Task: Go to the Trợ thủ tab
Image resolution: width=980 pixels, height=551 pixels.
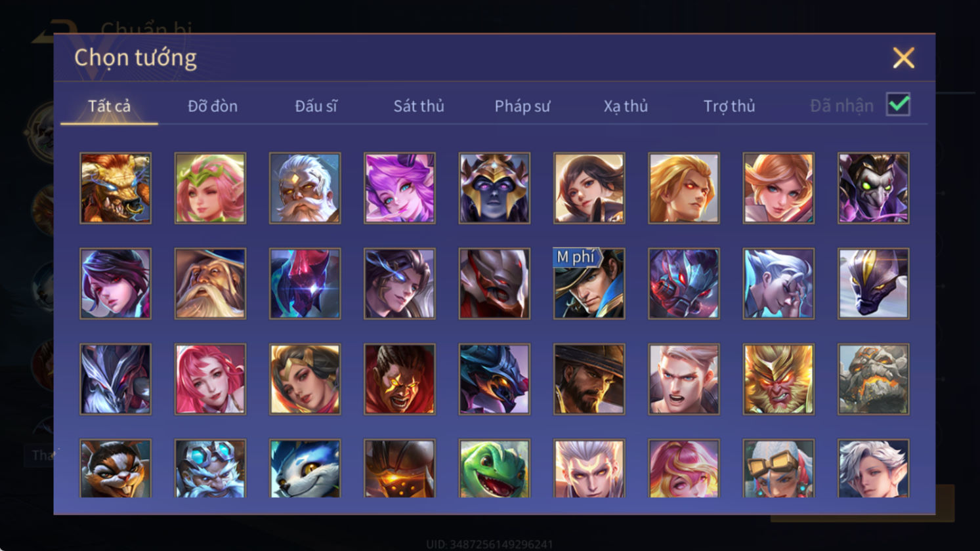Action: (729, 106)
